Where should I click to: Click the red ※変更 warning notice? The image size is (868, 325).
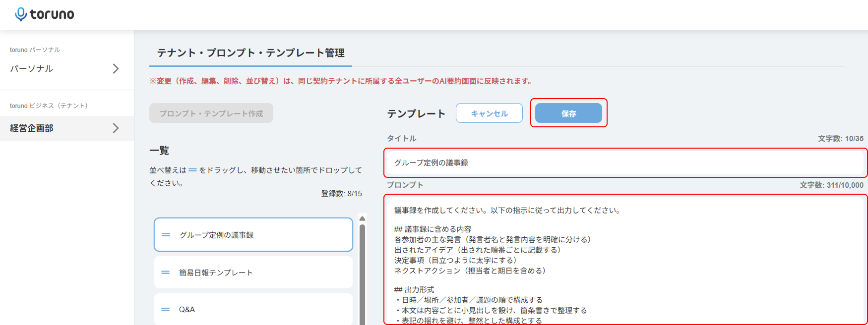[341, 81]
